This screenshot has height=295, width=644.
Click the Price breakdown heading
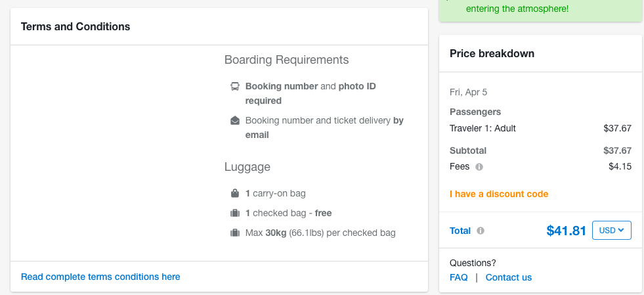[x=492, y=53]
